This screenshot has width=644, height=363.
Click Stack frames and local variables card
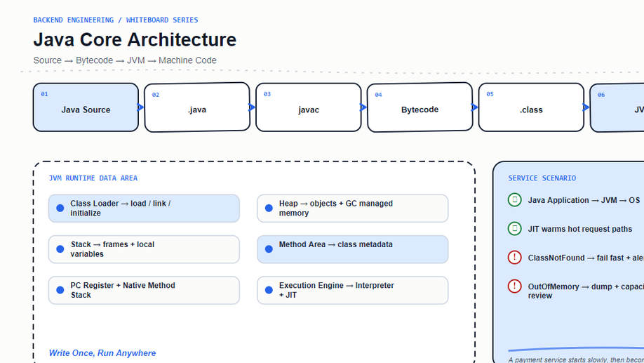144,249
